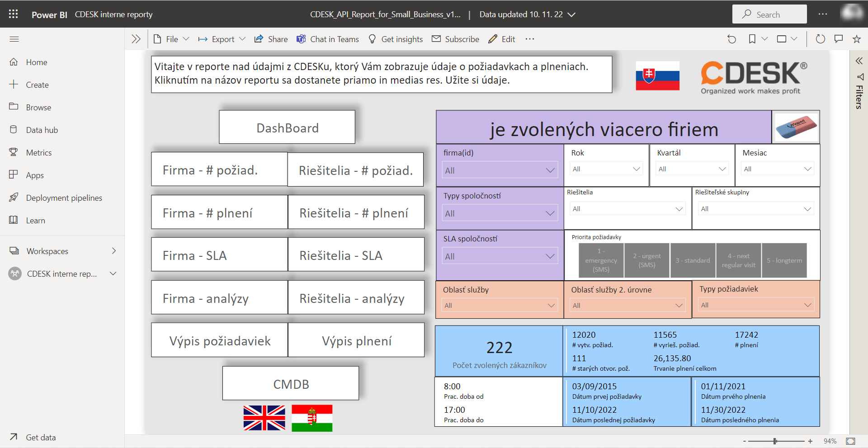Viewport: 868px width, 448px height.
Task: Click the reset to default icon
Action: coord(731,39)
